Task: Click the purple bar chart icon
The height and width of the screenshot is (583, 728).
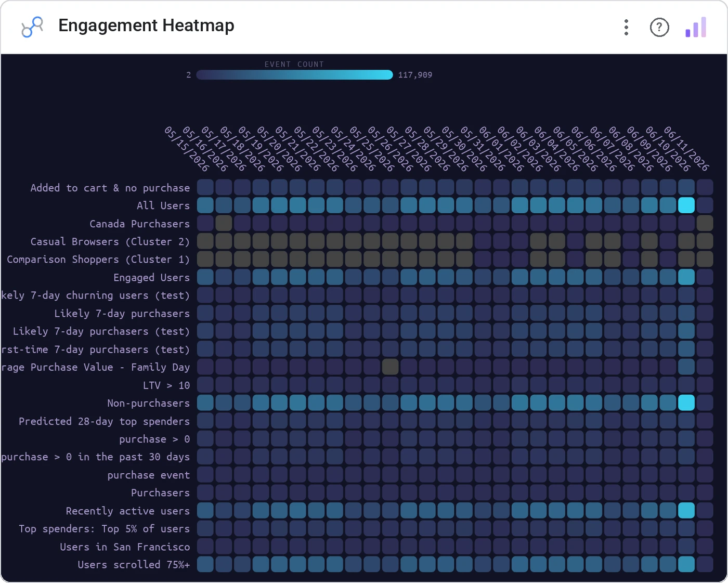Action: point(696,27)
